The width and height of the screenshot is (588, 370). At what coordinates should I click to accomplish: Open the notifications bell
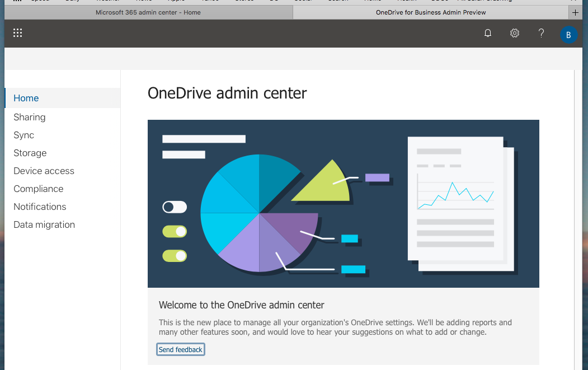coord(487,34)
